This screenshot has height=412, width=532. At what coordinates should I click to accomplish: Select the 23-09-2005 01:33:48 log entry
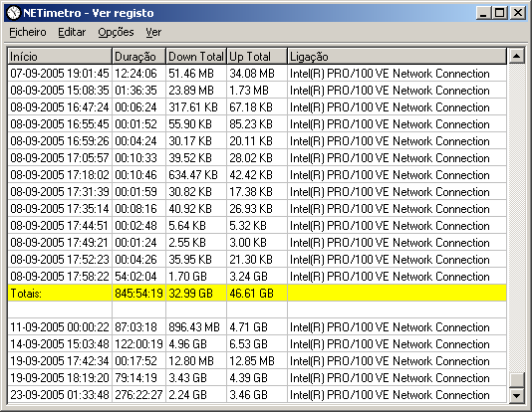pos(257,395)
